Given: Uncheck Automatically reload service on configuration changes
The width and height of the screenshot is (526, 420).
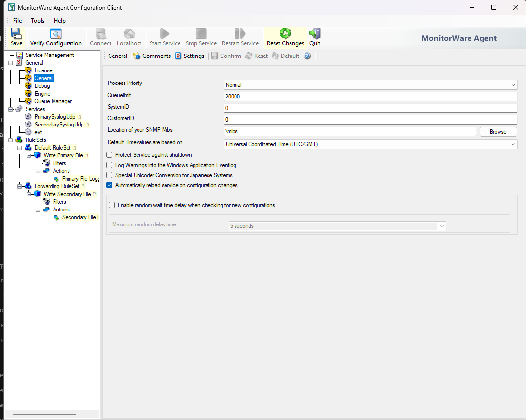Looking at the screenshot, I should [110, 185].
